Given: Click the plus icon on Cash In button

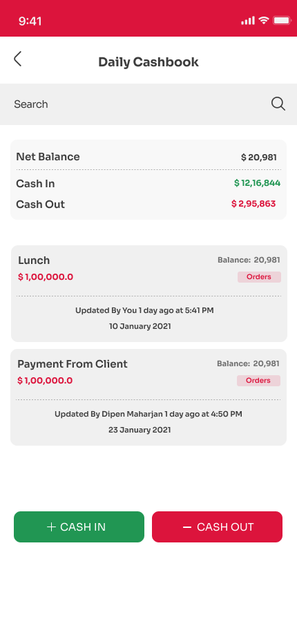Looking at the screenshot, I should pyautogui.click(x=51, y=527).
